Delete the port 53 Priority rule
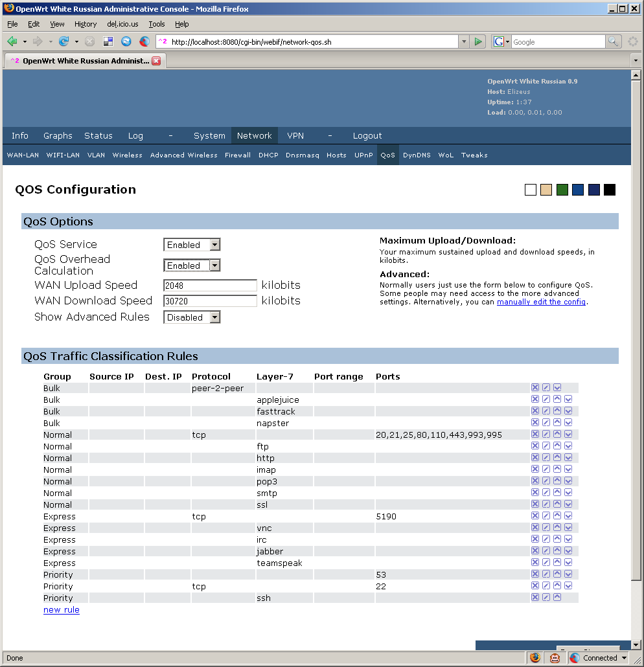 [535, 574]
